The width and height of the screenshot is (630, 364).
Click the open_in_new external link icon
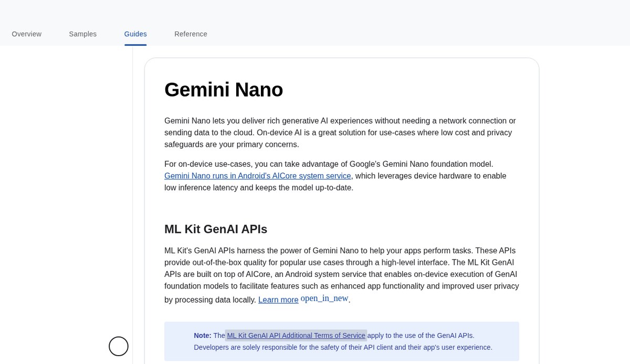tap(324, 298)
